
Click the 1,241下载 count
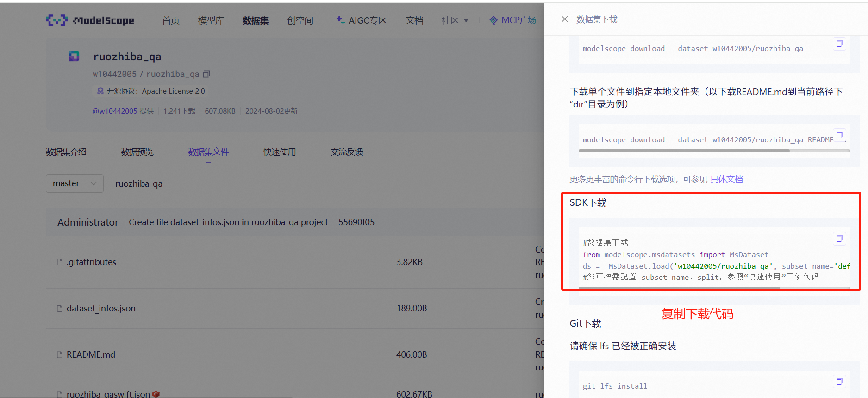click(x=179, y=111)
